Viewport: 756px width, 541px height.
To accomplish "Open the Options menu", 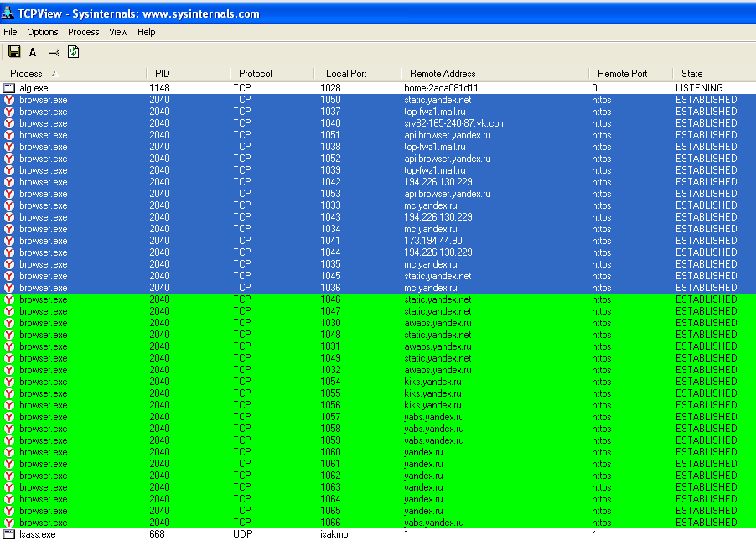I will (43, 32).
